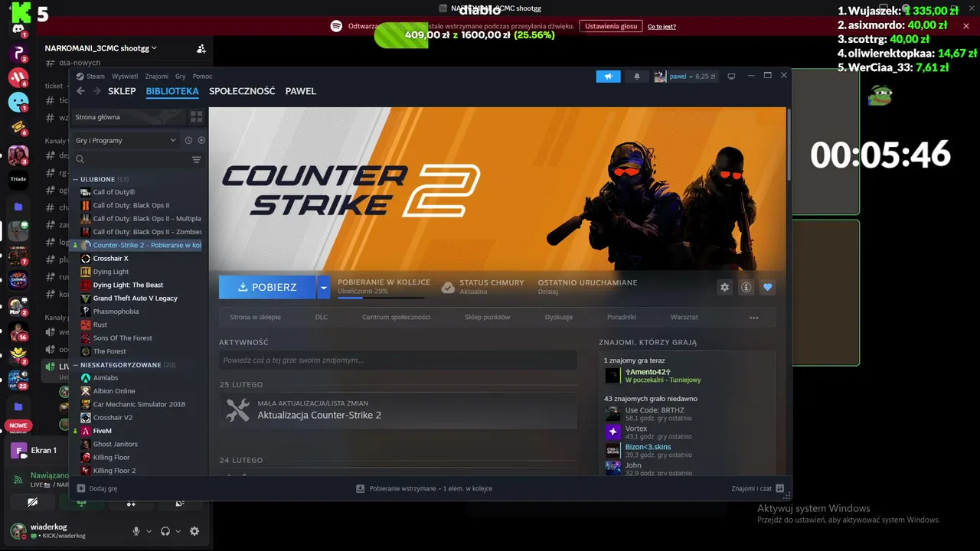Open the Steam menu

(x=90, y=77)
